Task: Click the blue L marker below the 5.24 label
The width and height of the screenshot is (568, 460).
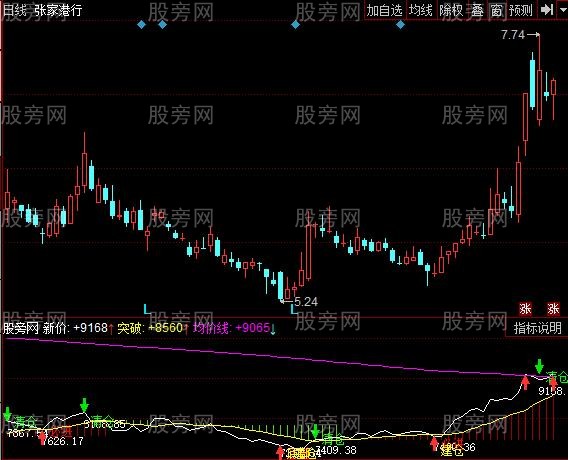Action: 294,309
